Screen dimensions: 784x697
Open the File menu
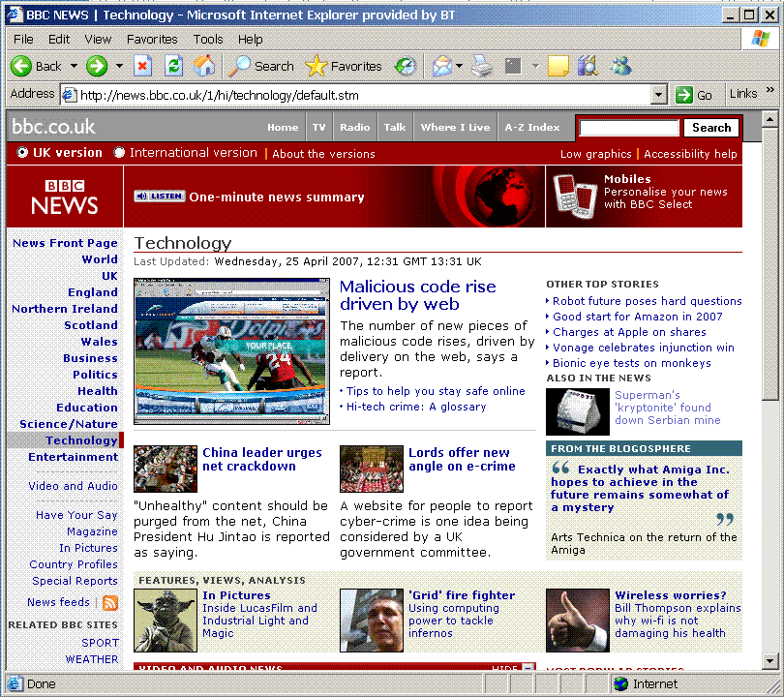coord(23,39)
